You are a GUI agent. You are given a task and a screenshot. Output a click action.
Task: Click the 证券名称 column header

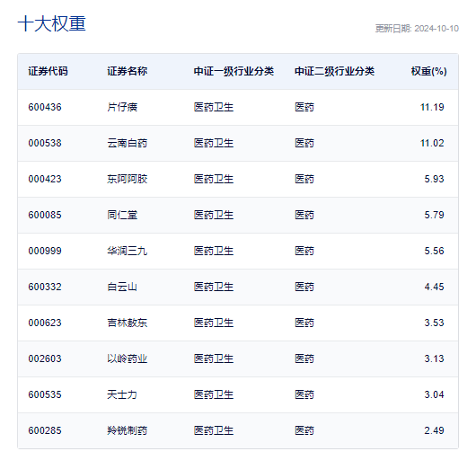pyautogui.click(x=128, y=71)
